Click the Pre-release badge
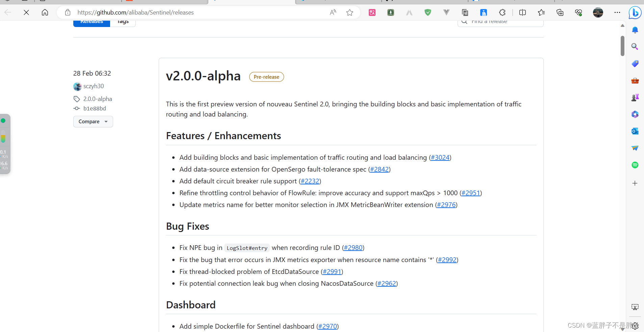Screen dimensions: 644x332 coord(266,77)
